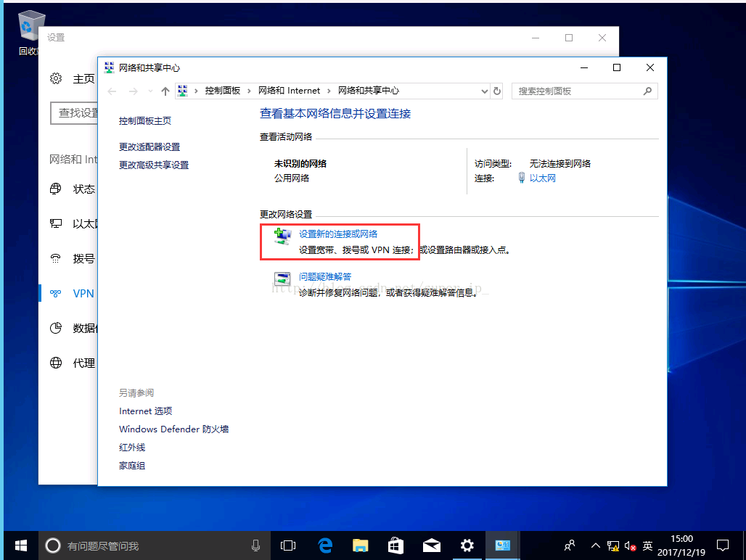Viewport: 746px width, 560px height.
Task: Click the Ethernet plug icon next to 以太网
Action: coord(522,178)
